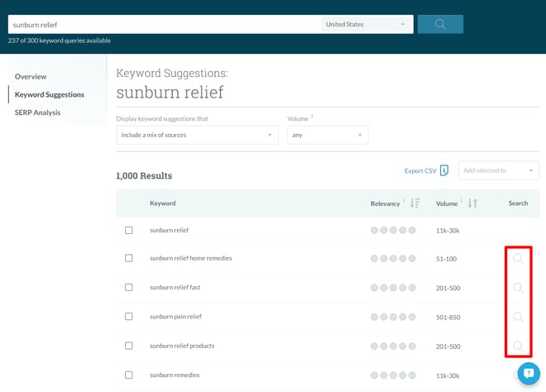
Task: Select sunburn relief home remedies checkbox
Action: pos(129,258)
